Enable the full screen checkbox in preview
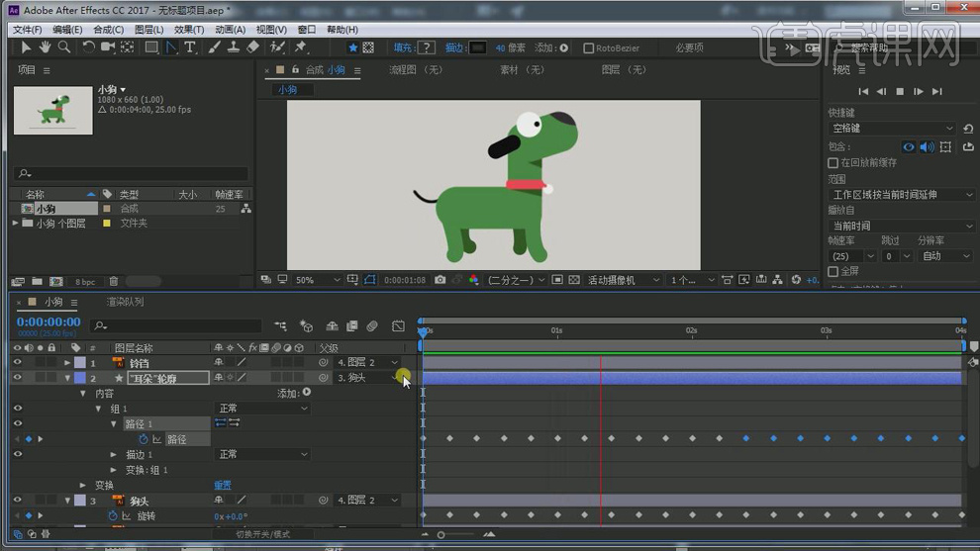Screen dimensions: 980x551 click(833, 271)
